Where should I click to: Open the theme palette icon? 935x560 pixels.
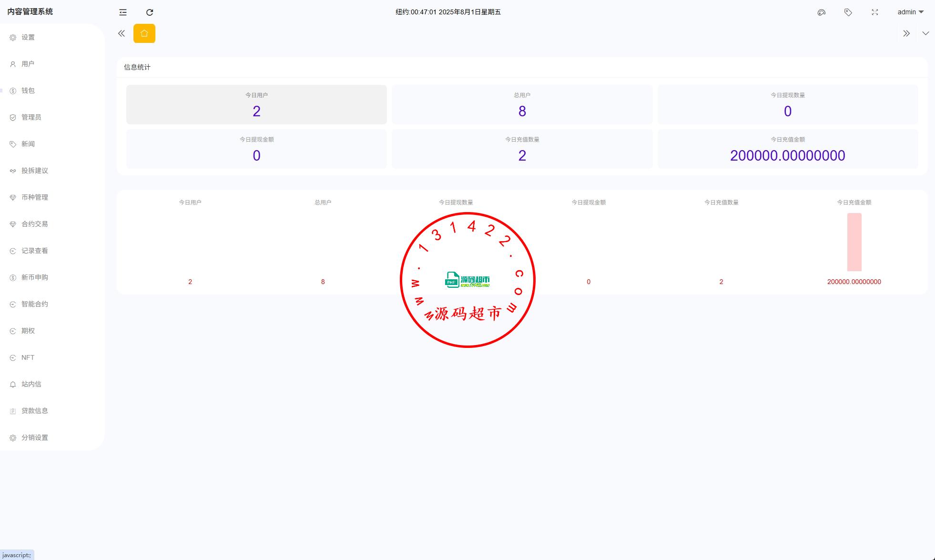point(821,12)
